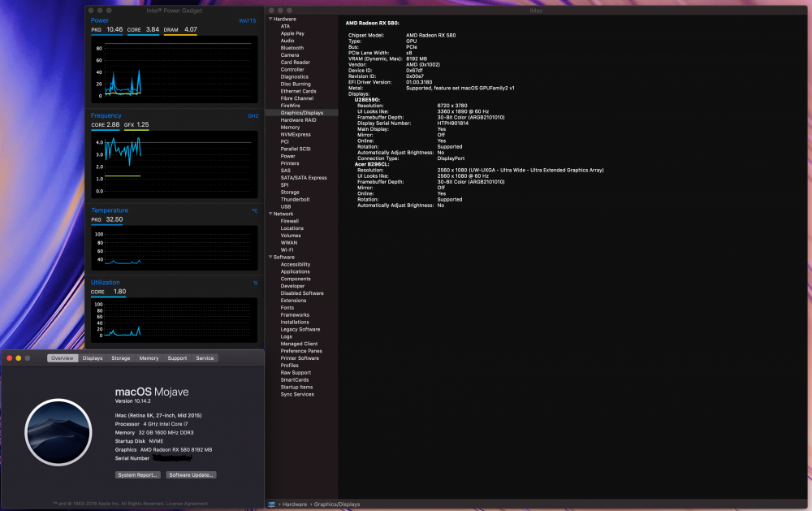812x511 pixels.
Task: Open the Storage tab in About This Mac
Action: pos(121,358)
